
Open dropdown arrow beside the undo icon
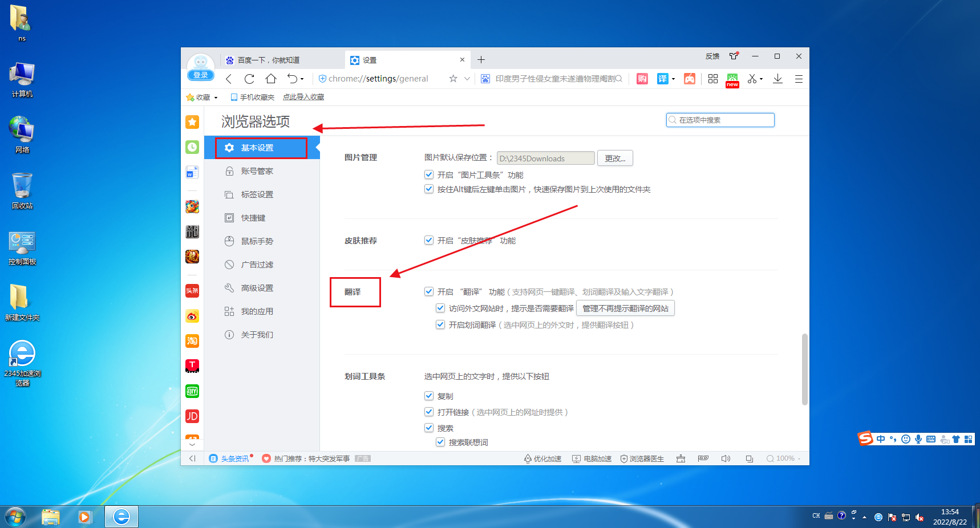[302, 79]
